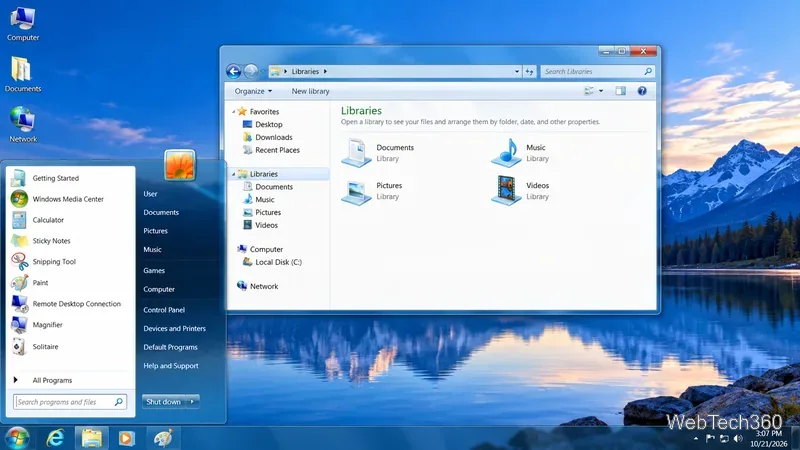Select Downloads in Favorites
The width and height of the screenshot is (800, 450).
point(268,137)
